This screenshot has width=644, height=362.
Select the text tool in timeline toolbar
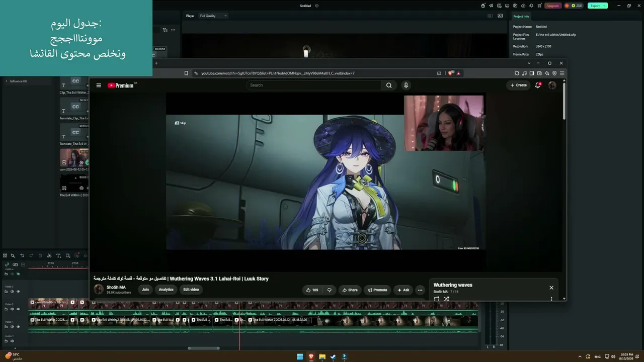coord(58,255)
